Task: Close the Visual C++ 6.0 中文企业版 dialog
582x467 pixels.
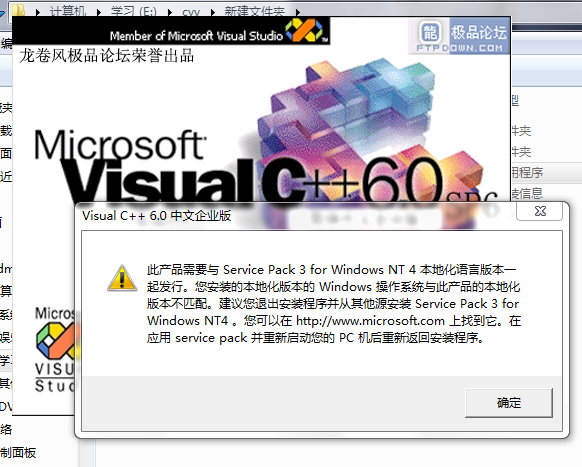Action: 539,211
